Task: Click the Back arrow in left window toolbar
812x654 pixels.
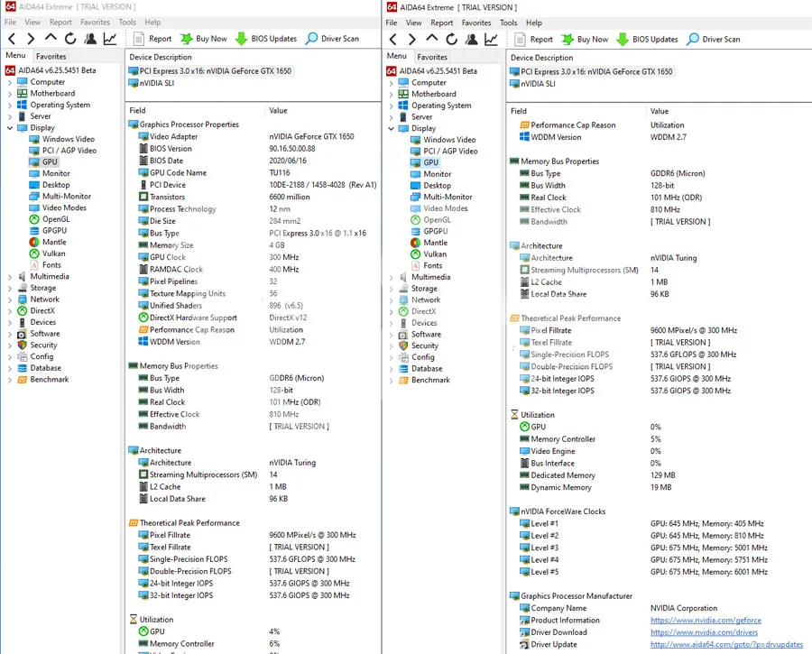Action: [x=12, y=38]
